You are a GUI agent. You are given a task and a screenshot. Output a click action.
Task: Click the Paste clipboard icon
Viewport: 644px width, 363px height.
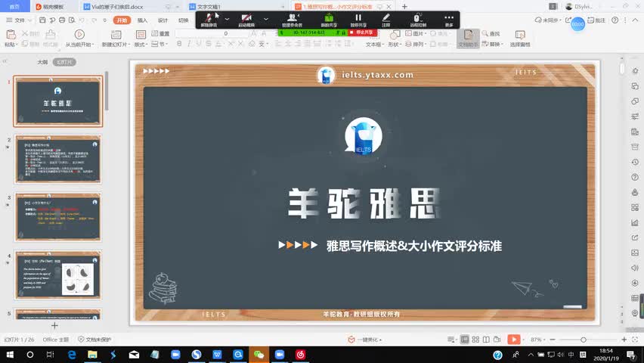point(11,35)
